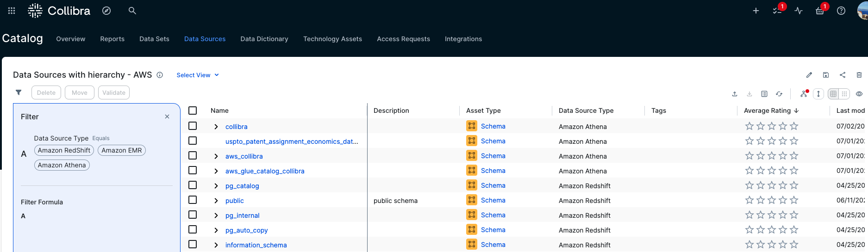Image resolution: width=868 pixels, height=252 pixels.
Task: Switch to solid grid display
Action: (833, 94)
